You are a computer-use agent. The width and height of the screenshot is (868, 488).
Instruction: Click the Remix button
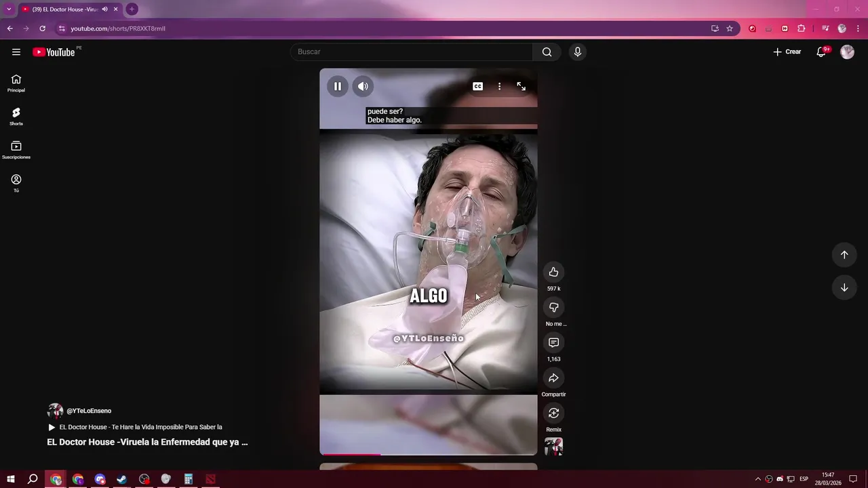[553, 413]
